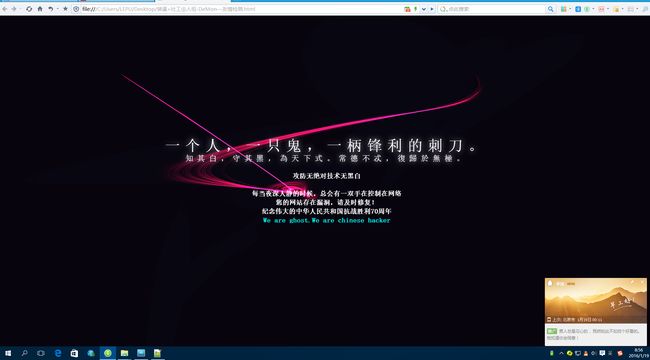Click the magnifier search button
Image resolution: width=650 pixels, height=360 pixels.
[551, 9]
